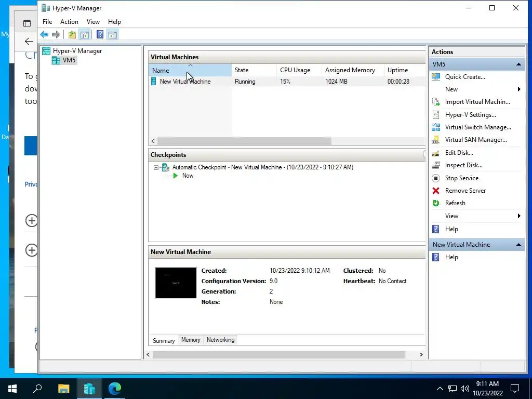Open the View menu in menu bar
532x399 pixels.
[x=93, y=22]
